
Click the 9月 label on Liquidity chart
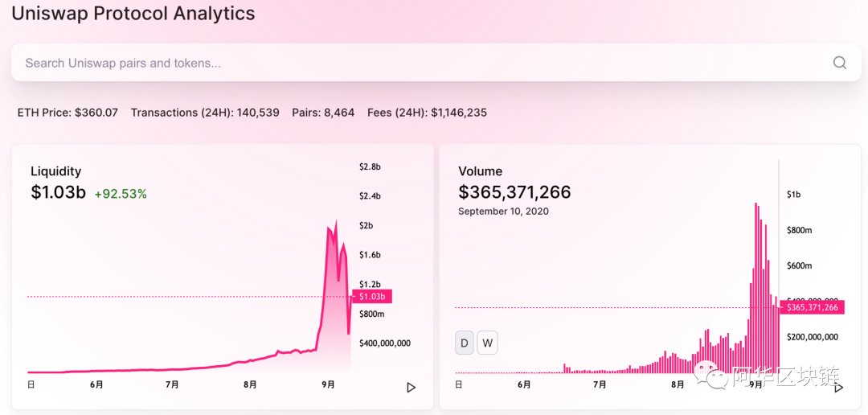tap(328, 384)
